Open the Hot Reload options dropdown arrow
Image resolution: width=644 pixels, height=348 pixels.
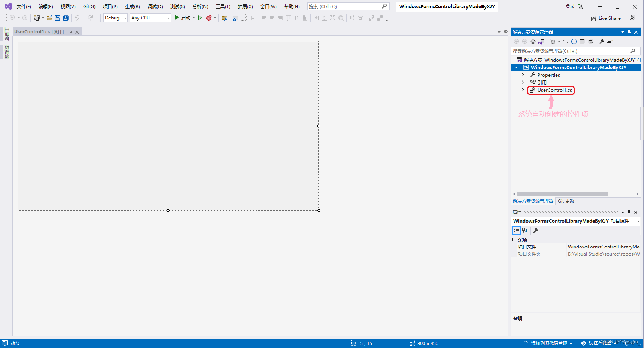(x=215, y=18)
